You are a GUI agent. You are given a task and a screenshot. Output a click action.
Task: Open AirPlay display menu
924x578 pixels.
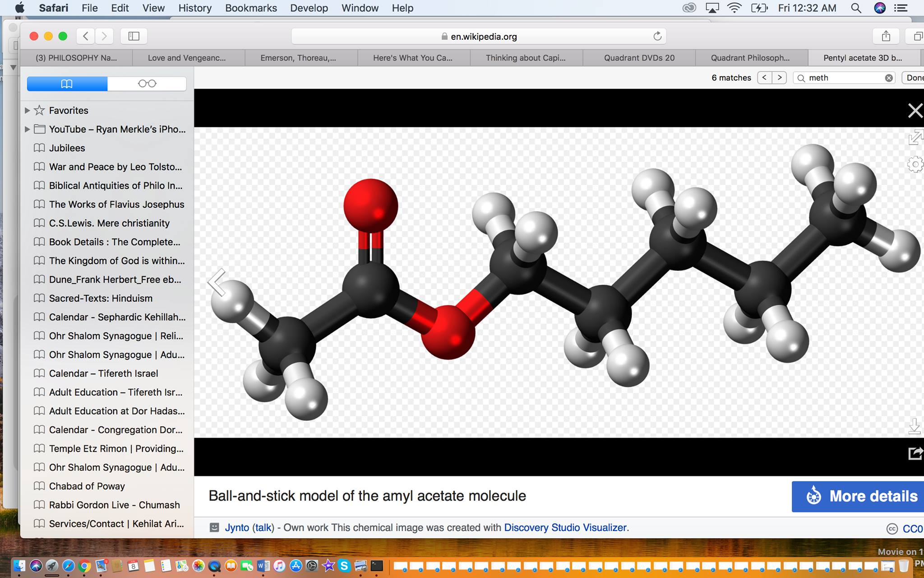[712, 8]
